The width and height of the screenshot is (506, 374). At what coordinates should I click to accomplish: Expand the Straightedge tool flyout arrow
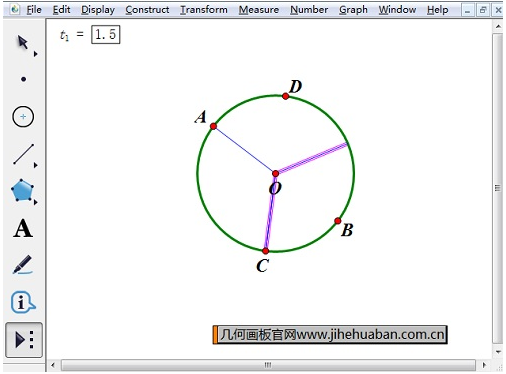35,165
